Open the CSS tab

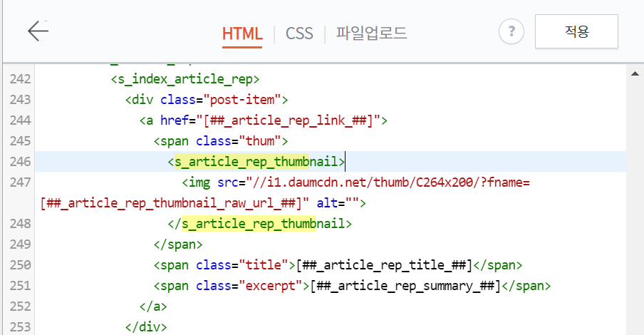[299, 33]
